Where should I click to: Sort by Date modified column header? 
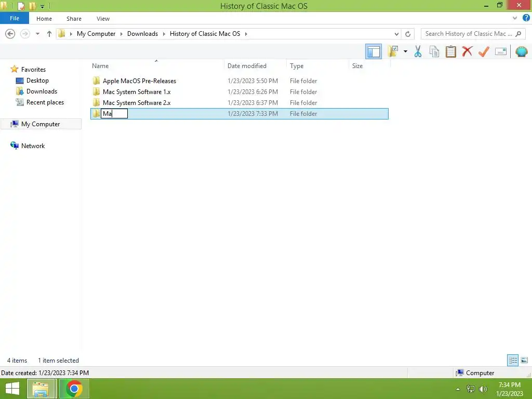pos(247,66)
